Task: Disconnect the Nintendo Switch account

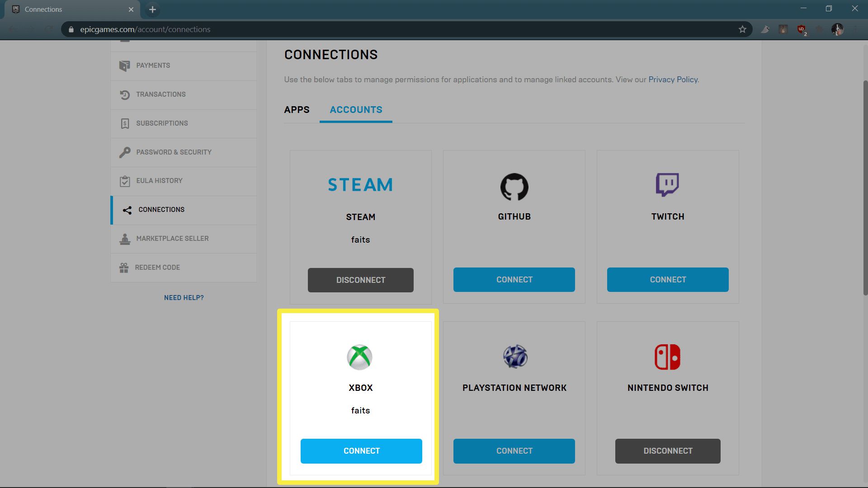Action: (x=668, y=451)
